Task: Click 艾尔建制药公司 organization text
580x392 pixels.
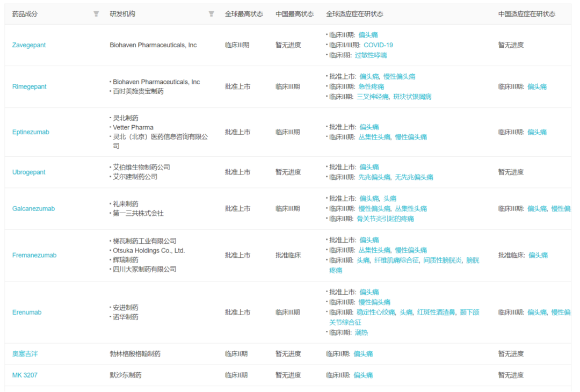Action: coord(135,177)
